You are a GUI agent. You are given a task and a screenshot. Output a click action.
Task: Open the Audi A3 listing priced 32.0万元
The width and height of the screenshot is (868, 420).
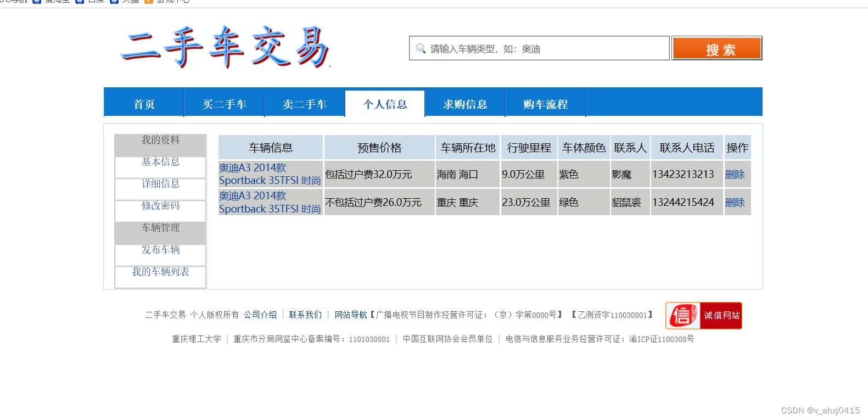tap(270, 174)
